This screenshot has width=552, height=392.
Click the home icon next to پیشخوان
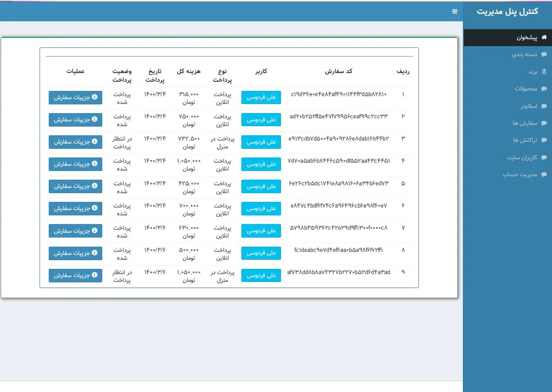click(x=544, y=38)
